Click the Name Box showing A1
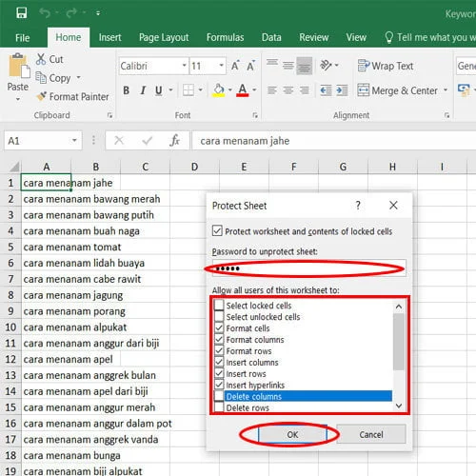This screenshot has height=476, width=476. point(43,140)
